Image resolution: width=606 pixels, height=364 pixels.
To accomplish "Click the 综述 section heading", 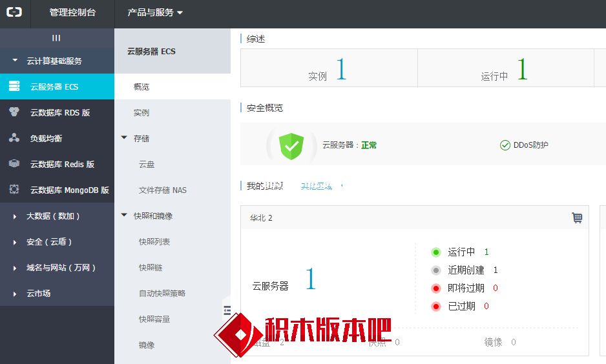I will point(255,39).
